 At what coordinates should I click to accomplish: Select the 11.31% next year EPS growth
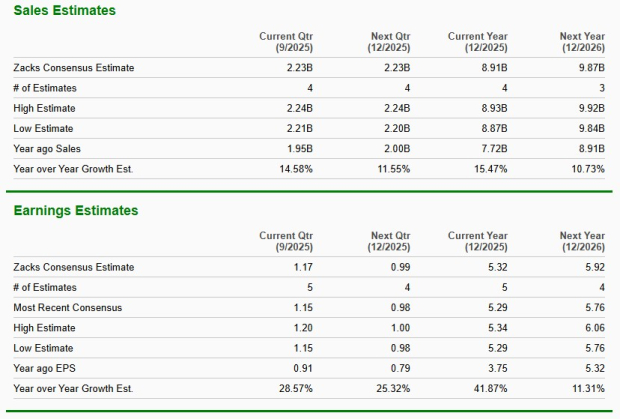point(590,388)
